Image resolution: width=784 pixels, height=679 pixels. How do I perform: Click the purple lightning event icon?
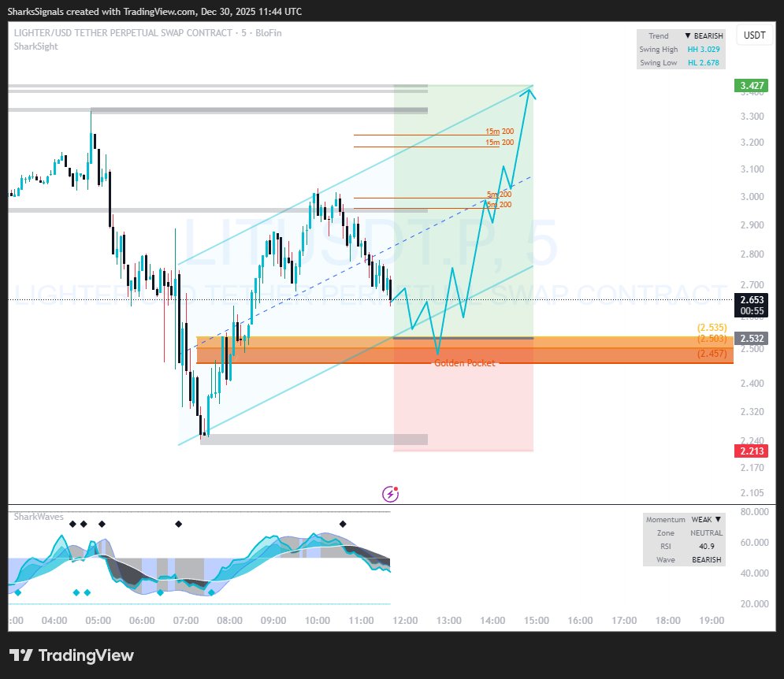tap(391, 494)
